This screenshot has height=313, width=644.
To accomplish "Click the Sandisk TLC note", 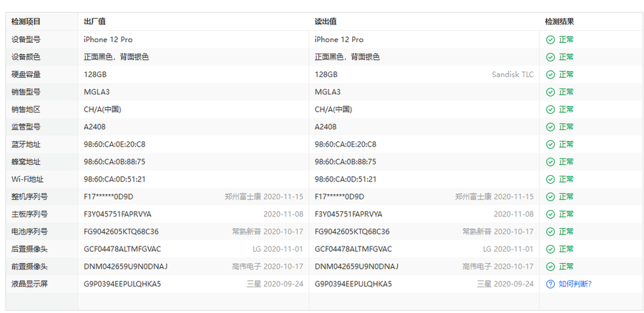I will pos(512,74).
